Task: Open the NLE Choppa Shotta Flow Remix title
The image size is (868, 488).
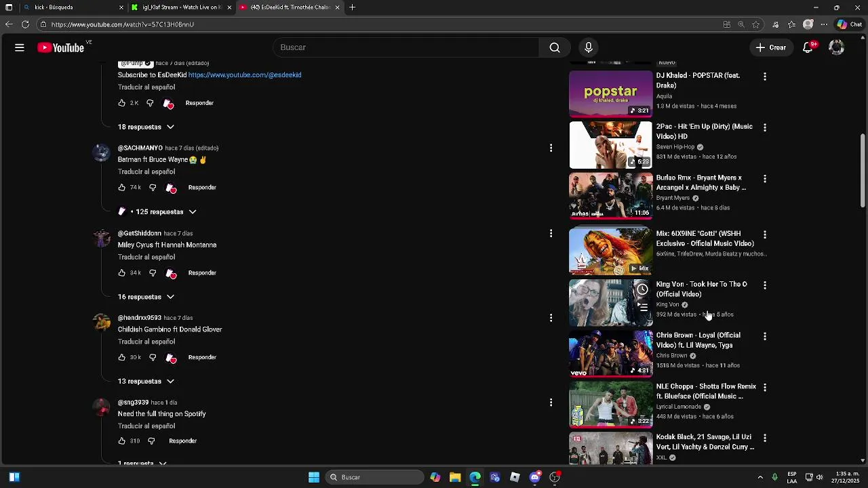Action: coord(706,391)
